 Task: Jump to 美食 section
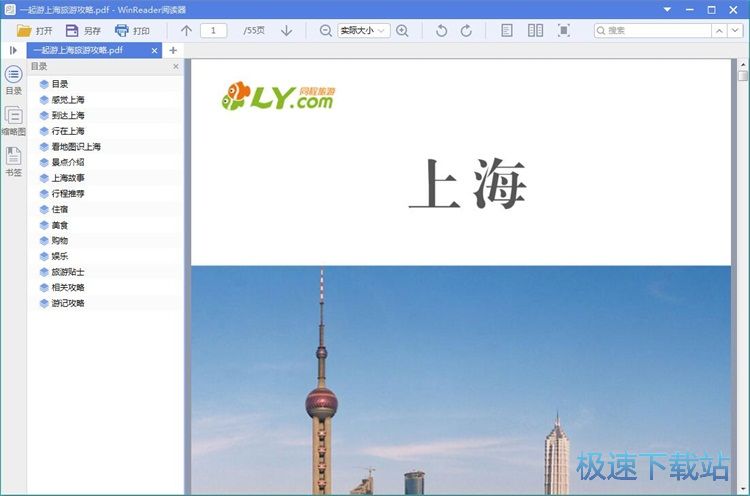pos(60,225)
